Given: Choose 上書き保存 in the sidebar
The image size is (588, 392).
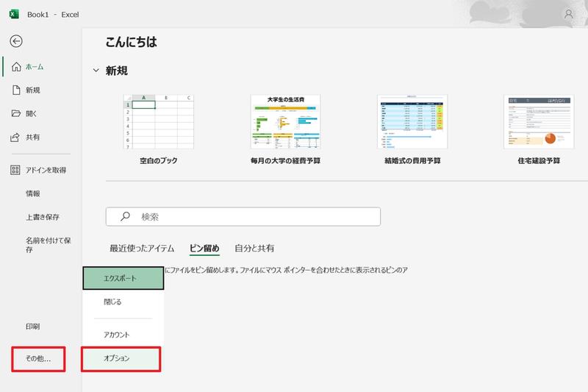Looking at the screenshot, I should click(x=41, y=217).
